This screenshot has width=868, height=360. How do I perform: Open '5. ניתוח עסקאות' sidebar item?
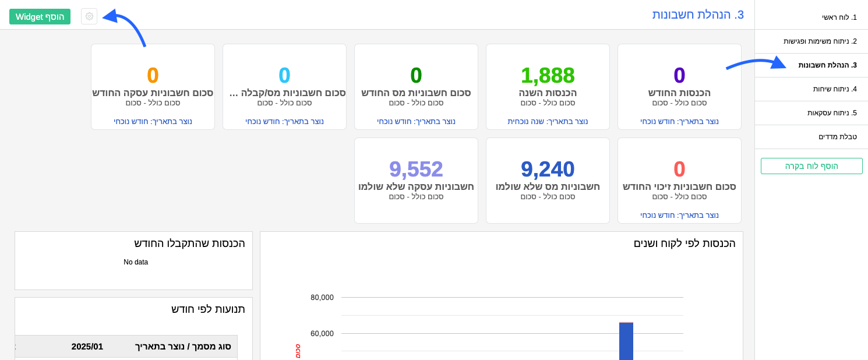(811, 113)
